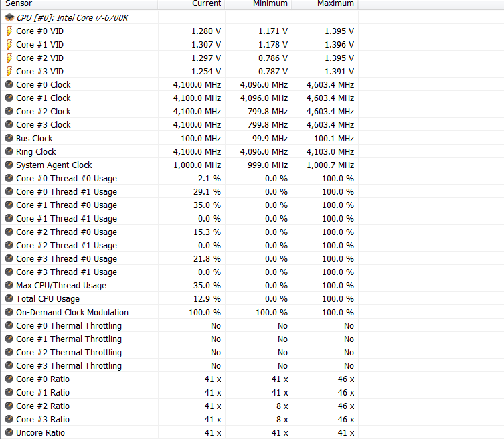The height and width of the screenshot is (439, 504).
Task: Click the icon beside System Agent Clock
Action: [x=9, y=165]
